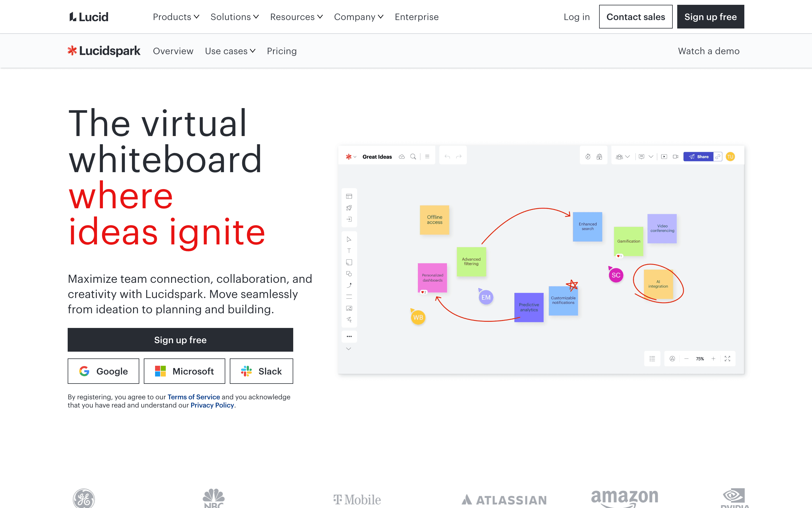The height and width of the screenshot is (508, 812).
Task: Click the list icon at whiteboard bottom
Action: click(652, 359)
